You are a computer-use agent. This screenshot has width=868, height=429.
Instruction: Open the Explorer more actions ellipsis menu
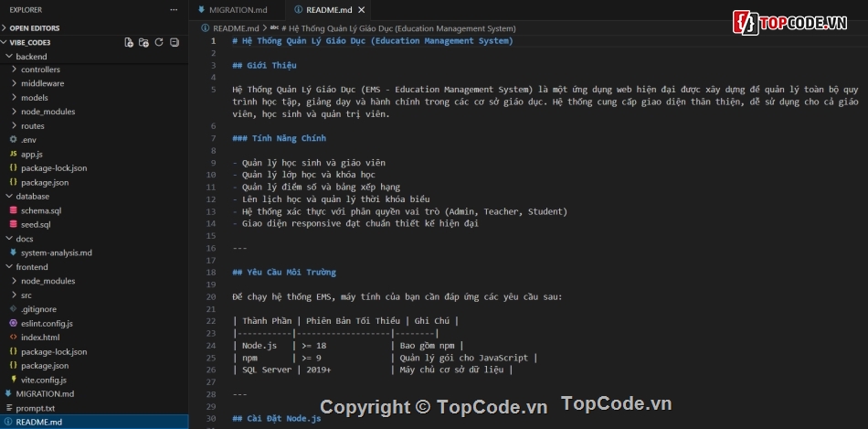click(x=174, y=10)
